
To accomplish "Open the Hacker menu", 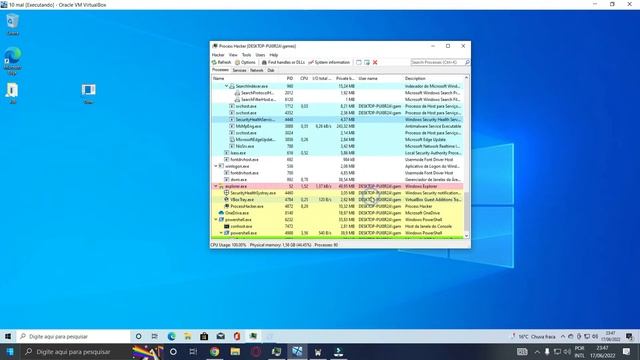I will [x=218, y=55].
